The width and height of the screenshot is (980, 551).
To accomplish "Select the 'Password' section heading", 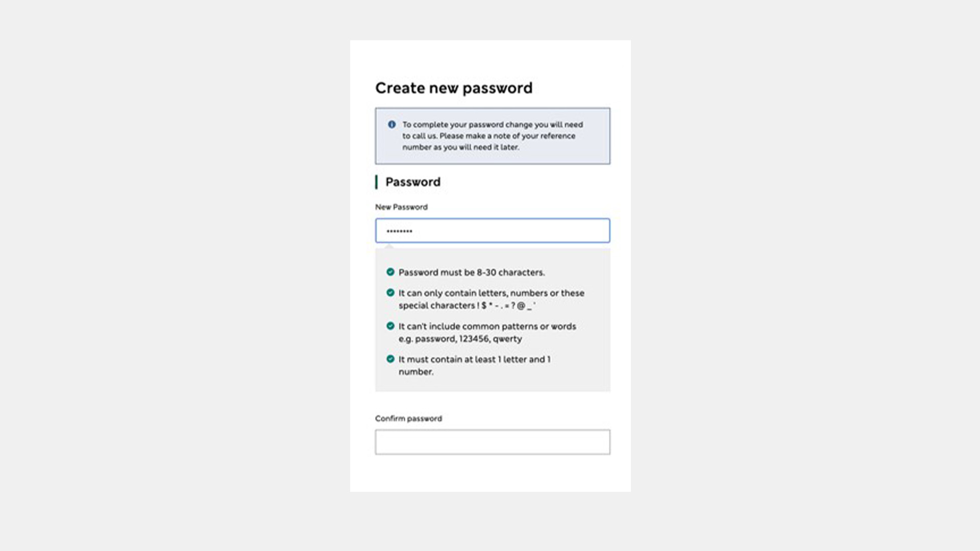I will [412, 182].
